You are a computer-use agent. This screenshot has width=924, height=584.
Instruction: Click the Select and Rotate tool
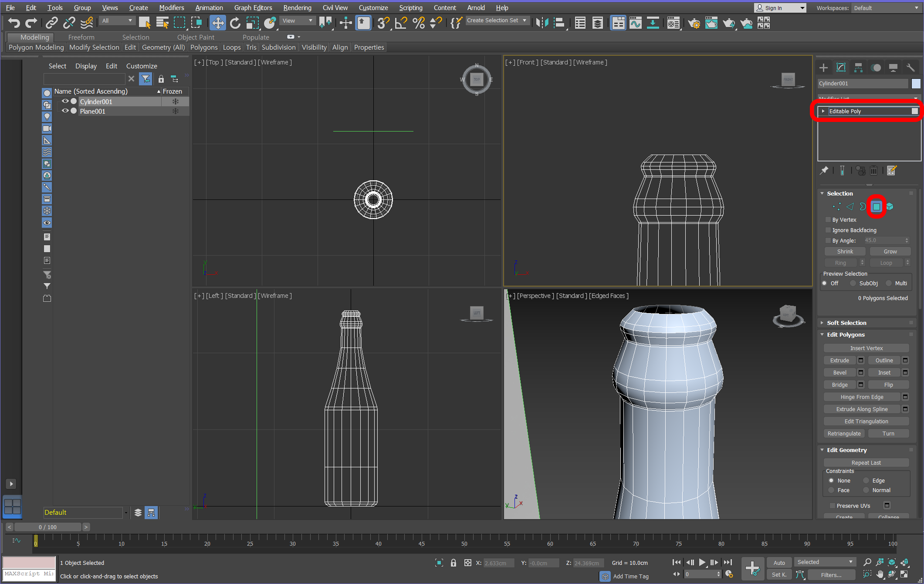pyautogui.click(x=235, y=23)
